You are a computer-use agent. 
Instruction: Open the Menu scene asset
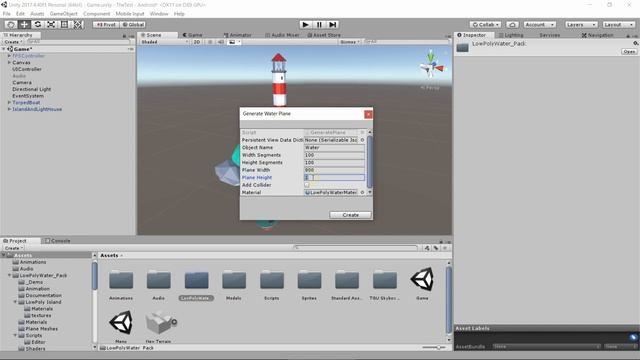(x=121, y=323)
